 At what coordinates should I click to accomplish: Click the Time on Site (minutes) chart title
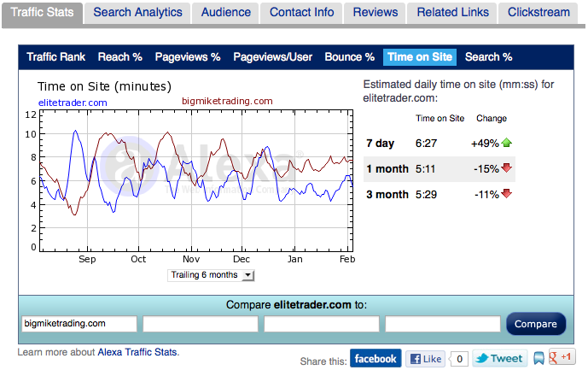point(104,86)
